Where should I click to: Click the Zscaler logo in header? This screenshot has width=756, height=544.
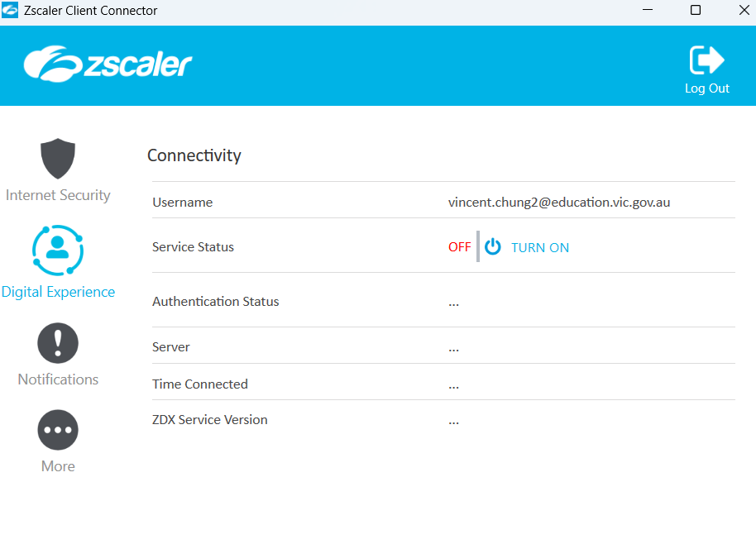point(108,64)
